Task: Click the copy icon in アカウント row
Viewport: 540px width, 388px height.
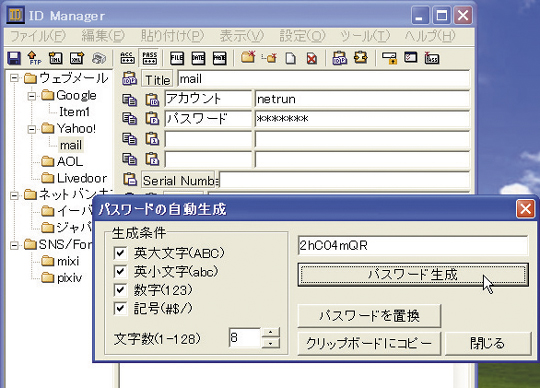Action: 129,100
